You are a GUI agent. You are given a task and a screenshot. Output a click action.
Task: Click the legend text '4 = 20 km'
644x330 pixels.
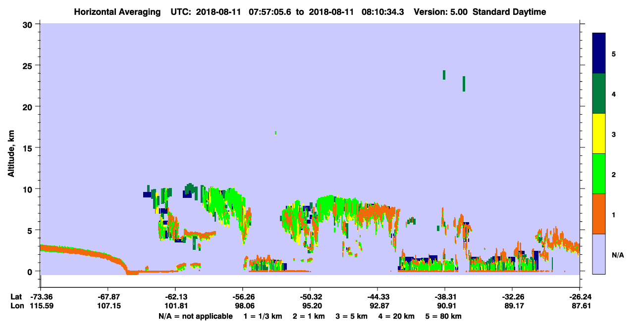click(398, 316)
